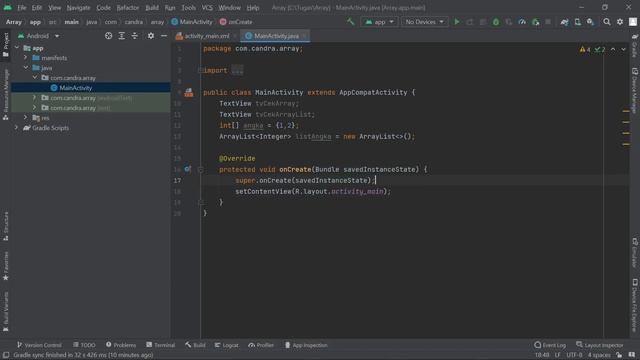This screenshot has height=360, width=640.
Task: Click the Make Project hammer icon
Action: tap(350, 22)
